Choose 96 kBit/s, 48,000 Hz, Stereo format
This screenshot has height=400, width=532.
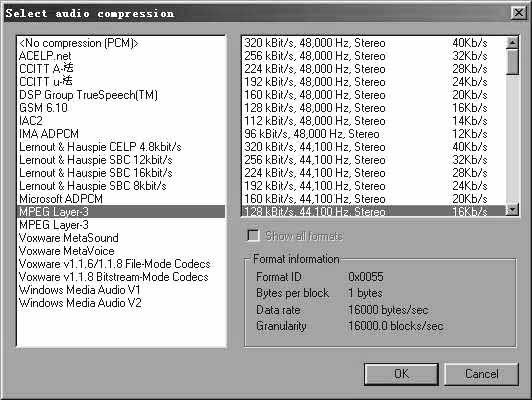tap(374, 134)
